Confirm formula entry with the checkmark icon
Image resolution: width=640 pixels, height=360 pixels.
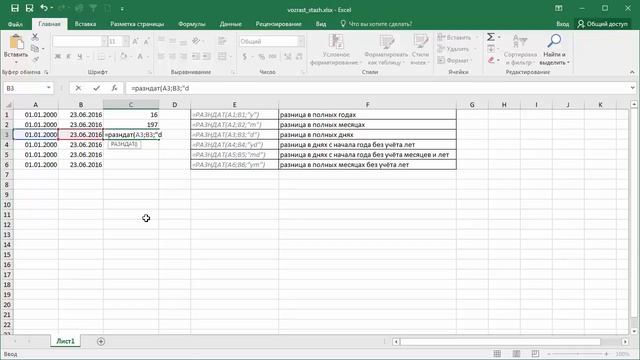tap(96, 88)
